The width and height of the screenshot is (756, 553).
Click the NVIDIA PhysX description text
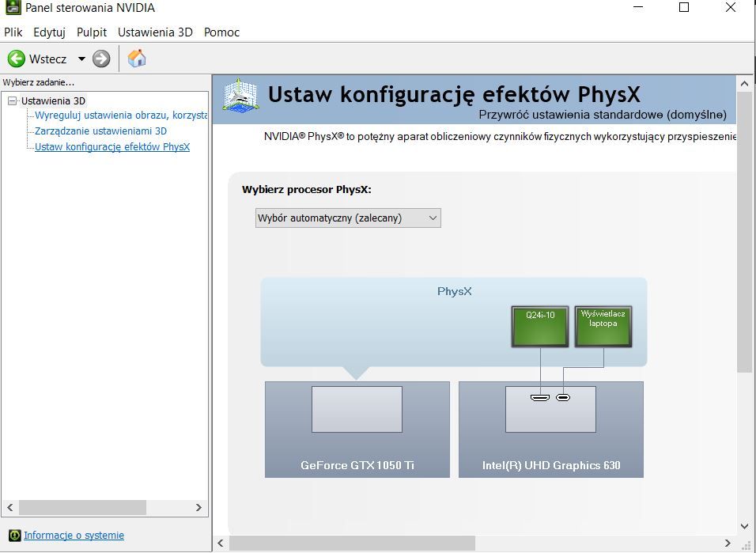point(500,137)
